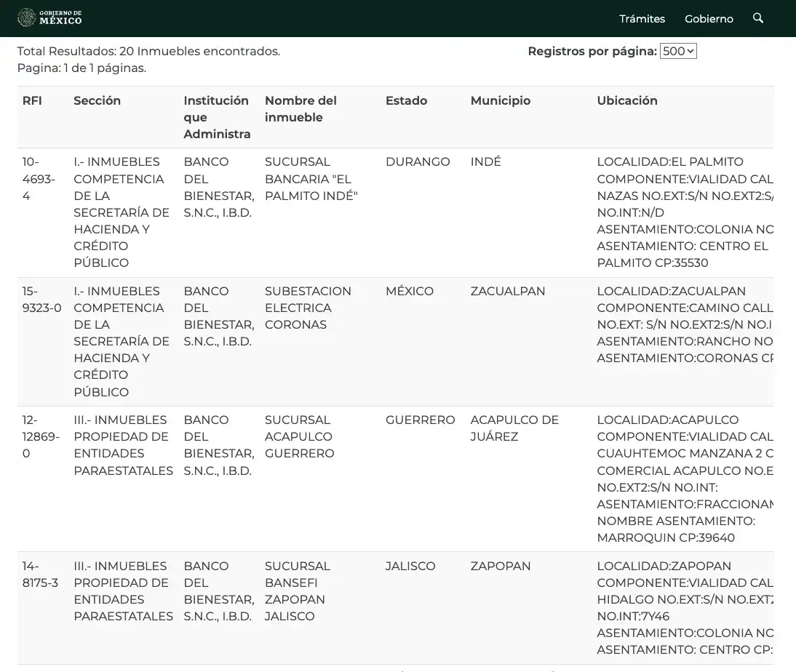Click the Ubicación column header
This screenshot has width=796, height=672.
626,101
